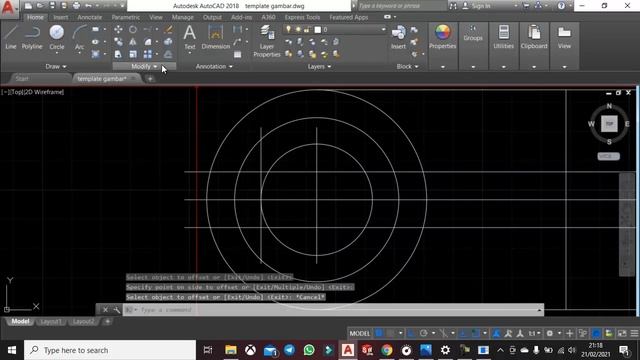
Task: Click the Fillet tool icon
Action: point(148,42)
